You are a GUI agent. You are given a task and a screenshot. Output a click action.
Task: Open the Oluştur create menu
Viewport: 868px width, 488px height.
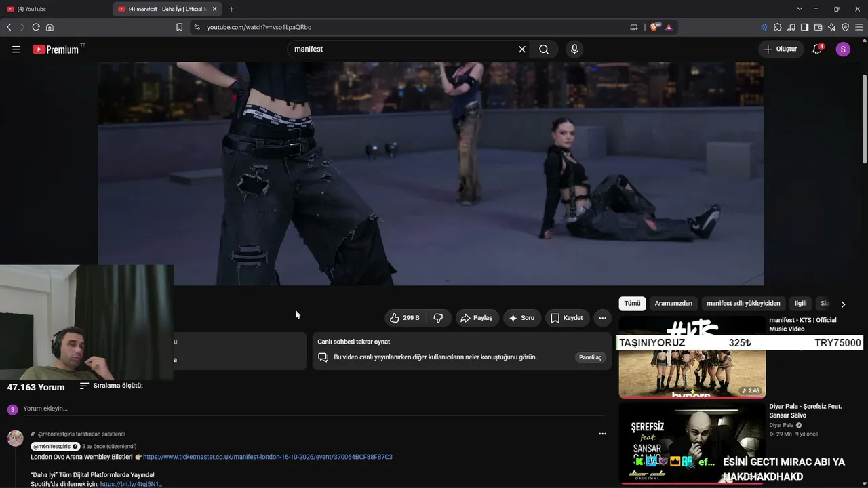pos(781,49)
